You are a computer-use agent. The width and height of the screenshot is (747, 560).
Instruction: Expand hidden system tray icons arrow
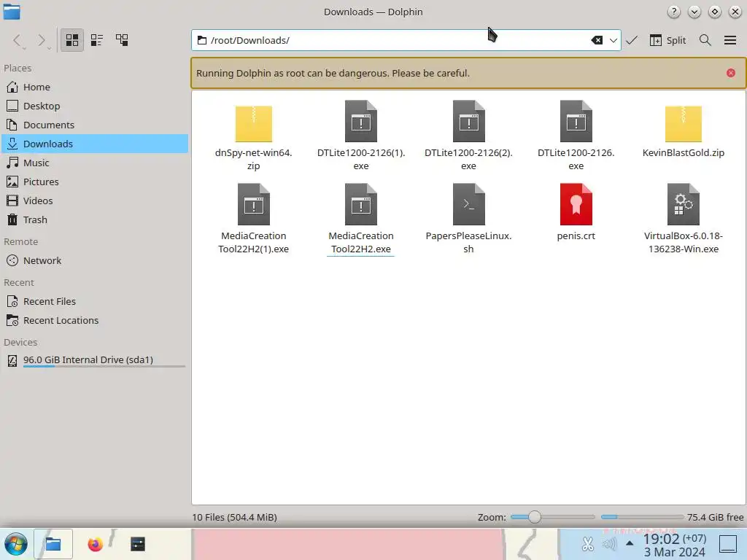tap(630, 543)
